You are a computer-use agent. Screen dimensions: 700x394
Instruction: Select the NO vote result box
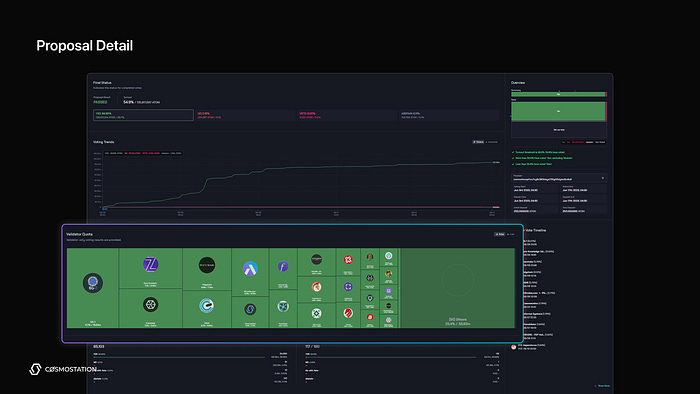(x=245, y=115)
